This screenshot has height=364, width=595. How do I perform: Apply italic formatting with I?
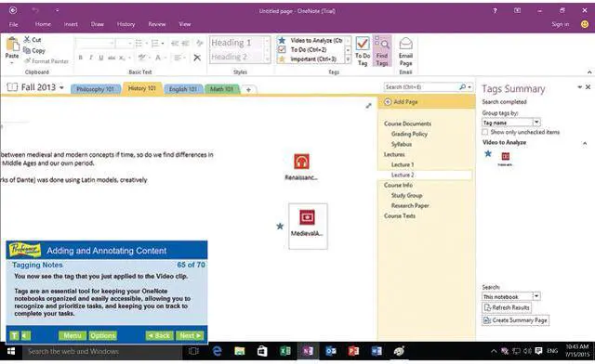[91, 58]
